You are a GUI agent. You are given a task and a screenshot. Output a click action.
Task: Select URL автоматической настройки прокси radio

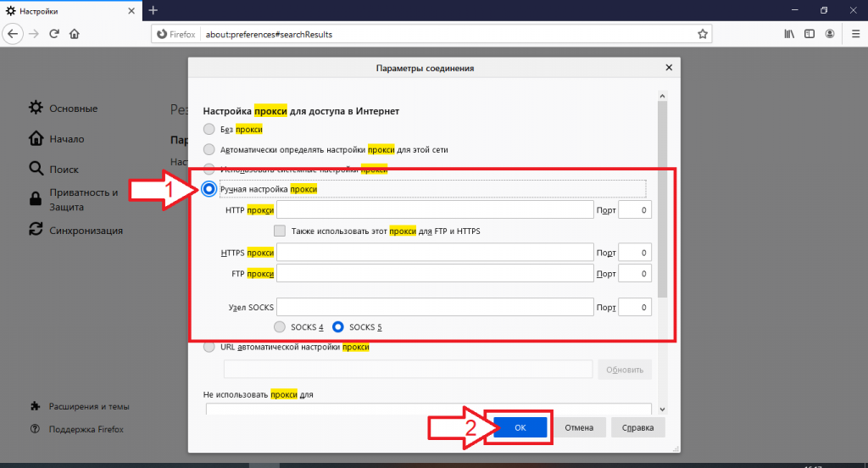209,347
